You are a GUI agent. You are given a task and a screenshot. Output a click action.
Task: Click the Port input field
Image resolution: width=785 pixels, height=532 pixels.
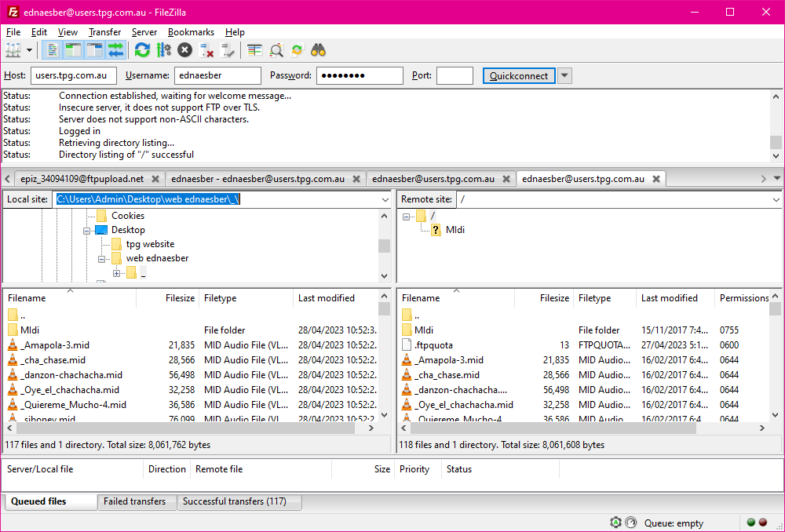click(x=455, y=75)
